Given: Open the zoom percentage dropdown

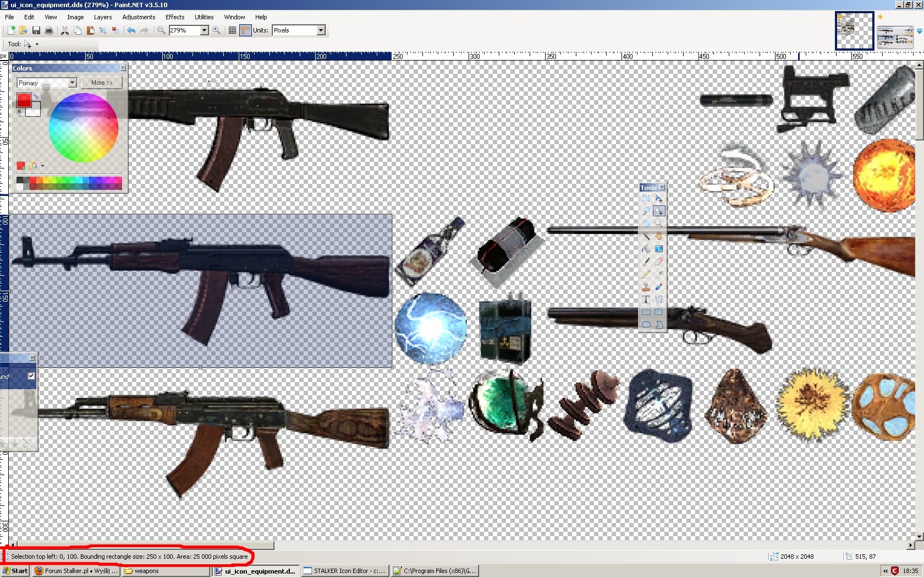Looking at the screenshot, I should point(205,30).
